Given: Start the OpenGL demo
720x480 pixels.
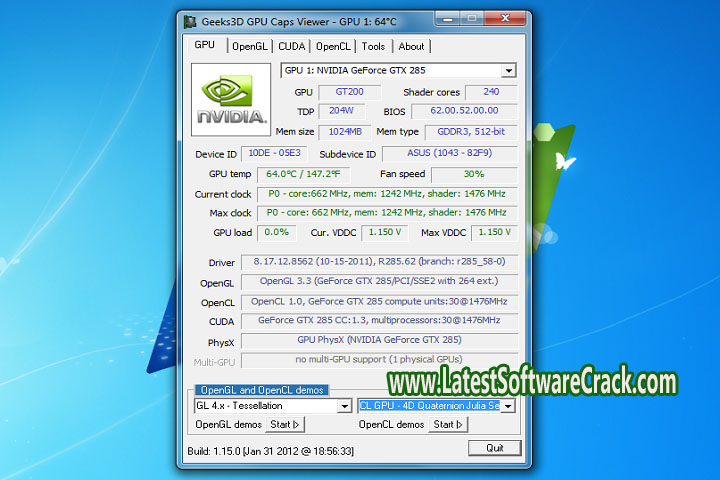Looking at the screenshot, I should click(283, 425).
